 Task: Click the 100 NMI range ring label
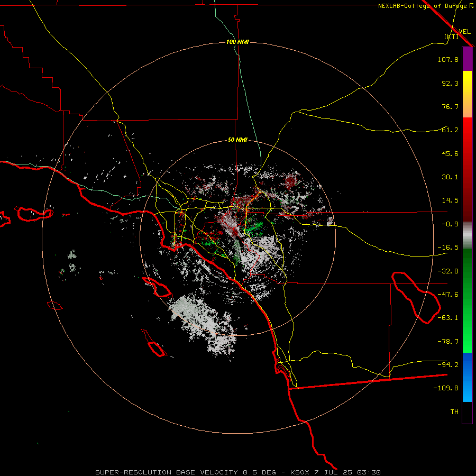237,42
